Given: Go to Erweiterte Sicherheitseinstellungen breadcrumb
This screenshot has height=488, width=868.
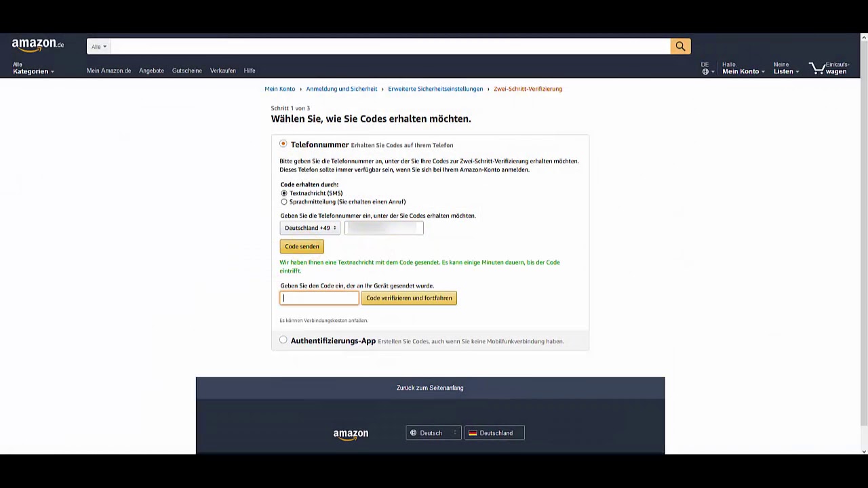Looking at the screenshot, I should click(435, 89).
